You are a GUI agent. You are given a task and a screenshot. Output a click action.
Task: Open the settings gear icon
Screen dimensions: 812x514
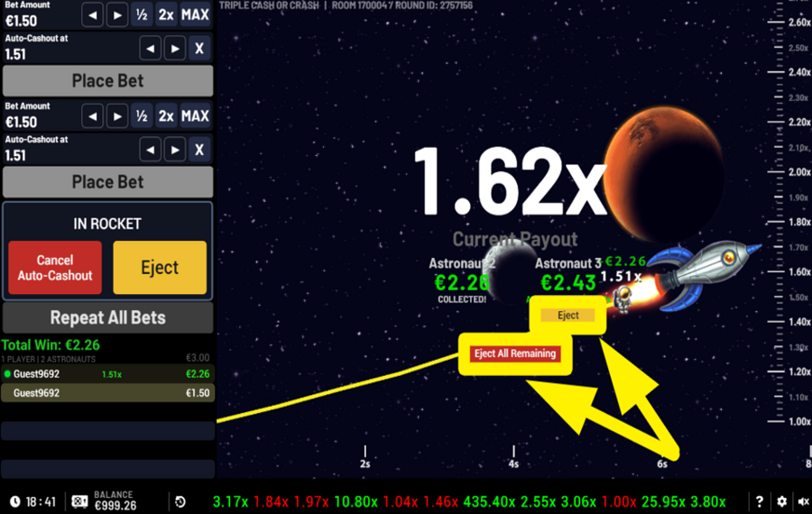[x=781, y=501]
